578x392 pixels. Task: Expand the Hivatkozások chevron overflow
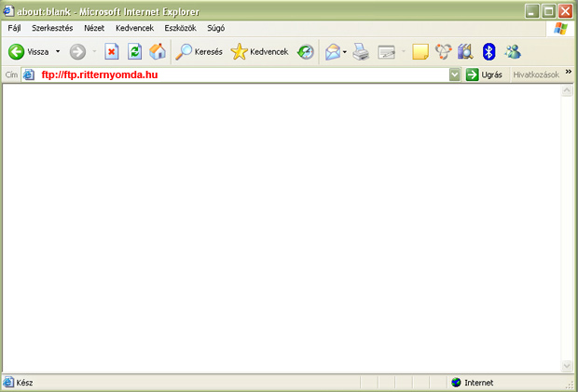569,72
